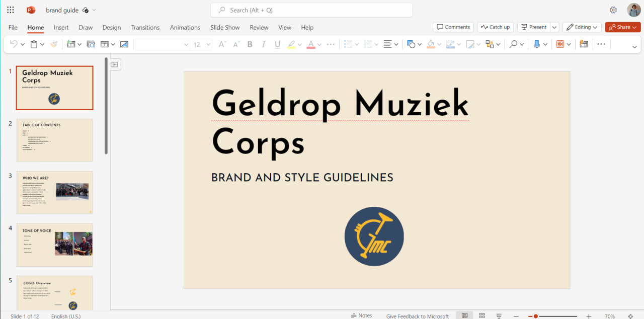Viewport: 644px width, 319px height.
Task: Switch to the Transitions tab
Action: [145, 27]
